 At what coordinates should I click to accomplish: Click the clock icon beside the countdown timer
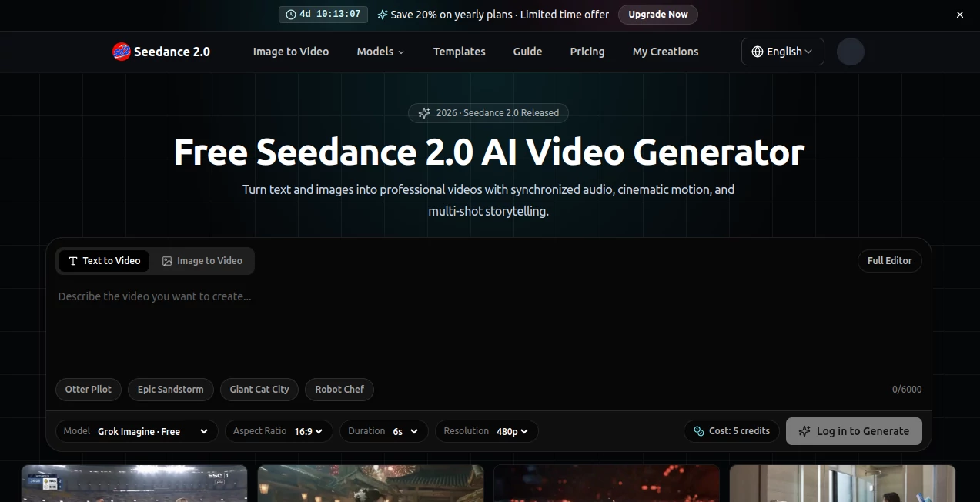[291, 15]
